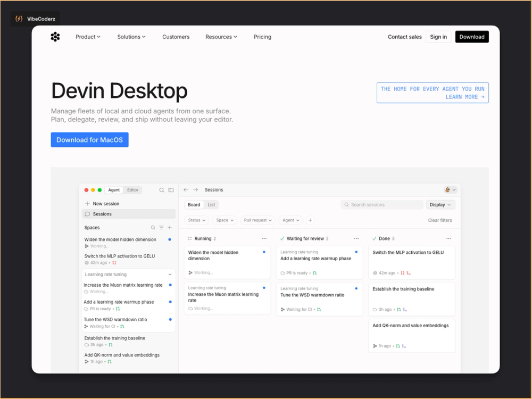The height and width of the screenshot is (399, 532).
Task: Click the Sessions breadcrumb title
Action: (x=214, y=190)
